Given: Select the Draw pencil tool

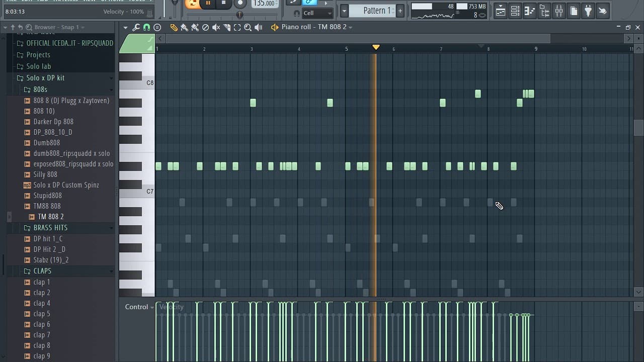Looking at the screenshot, I should 174,27.
